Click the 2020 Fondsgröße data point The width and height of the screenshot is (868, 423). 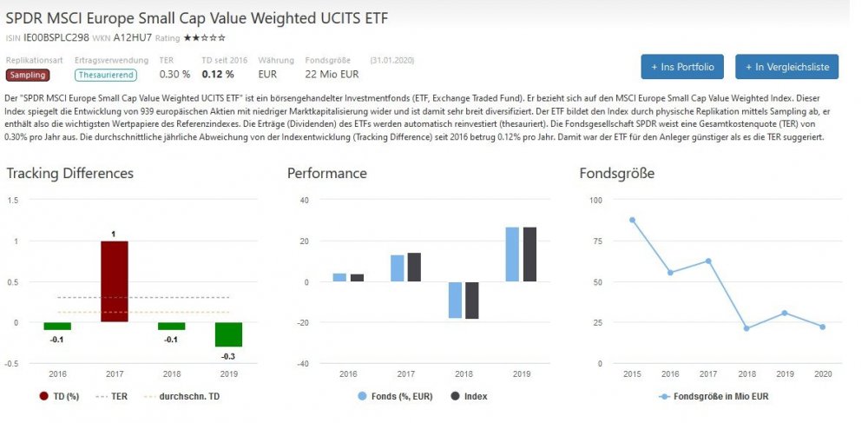coord(822,327)
